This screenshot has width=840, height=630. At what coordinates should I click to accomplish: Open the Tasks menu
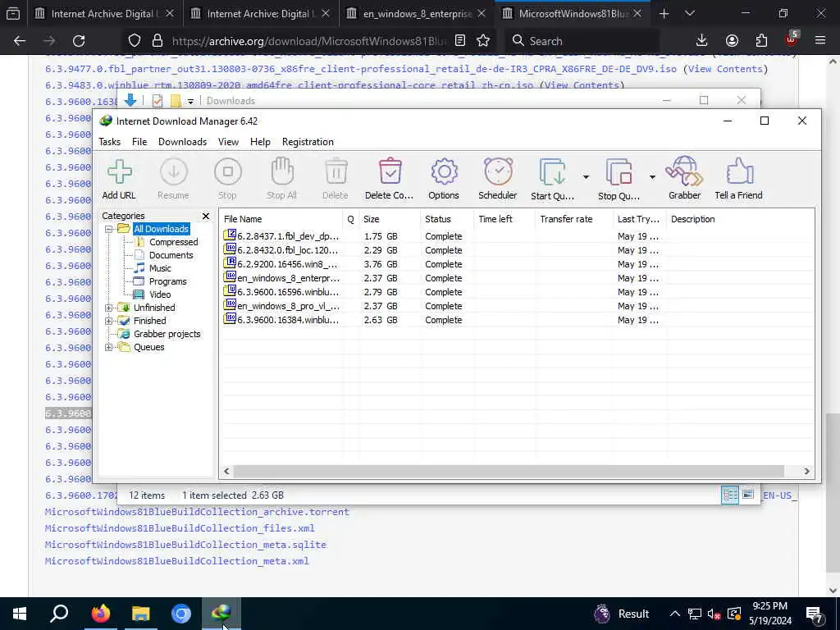pos(109,142)
